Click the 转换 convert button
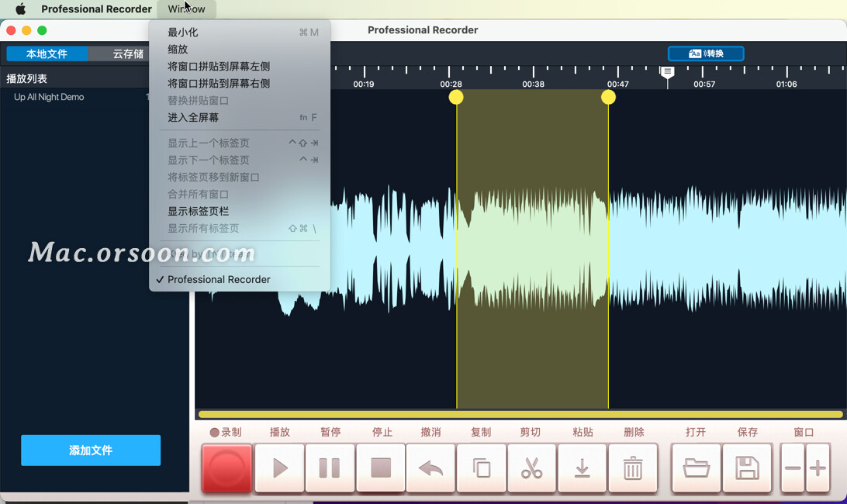The image size is (847, 504). tap(706, 54)
